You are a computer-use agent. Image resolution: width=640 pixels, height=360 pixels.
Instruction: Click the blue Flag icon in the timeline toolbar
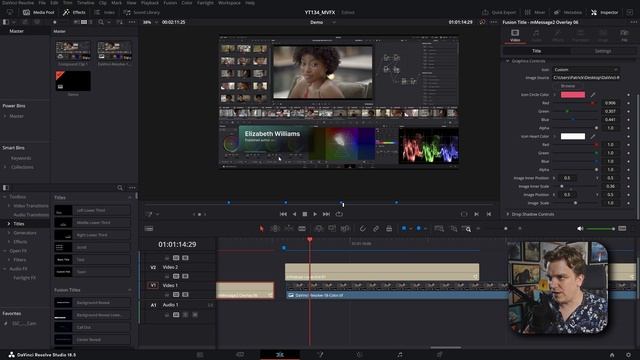404,229
